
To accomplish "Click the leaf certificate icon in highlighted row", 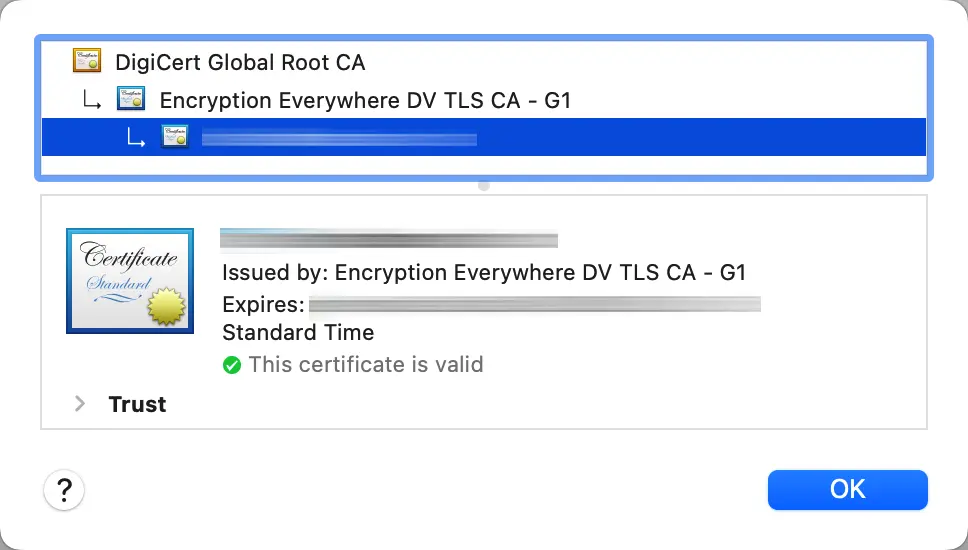I will [175, 137].
